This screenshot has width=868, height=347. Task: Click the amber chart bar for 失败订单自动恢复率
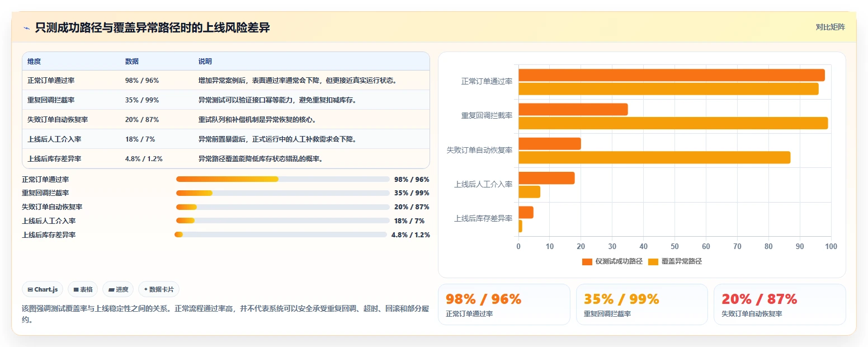tap(654, 157)
